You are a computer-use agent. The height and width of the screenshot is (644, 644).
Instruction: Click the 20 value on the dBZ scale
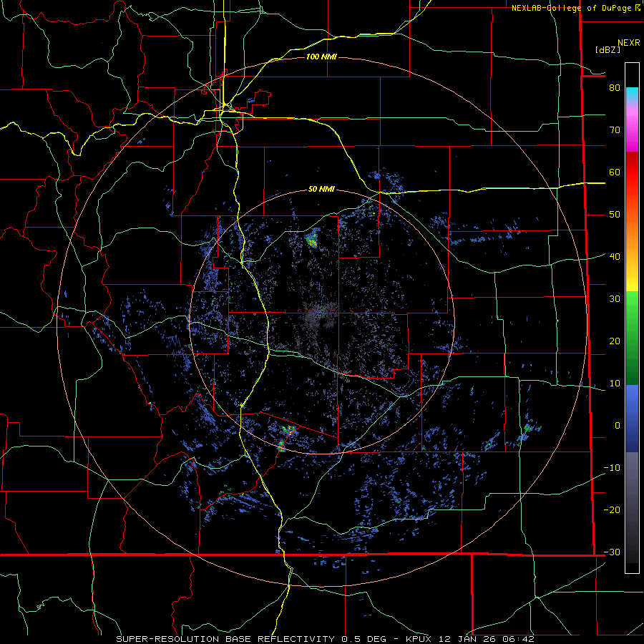(615, 341)
